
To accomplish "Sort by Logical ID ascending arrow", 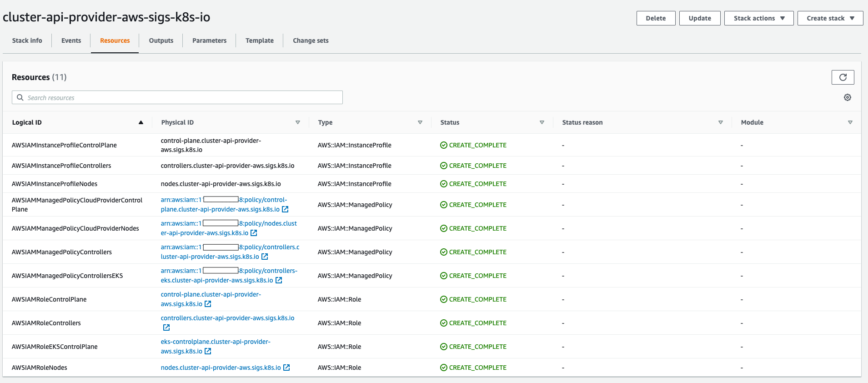I will (x=141, y=122).
